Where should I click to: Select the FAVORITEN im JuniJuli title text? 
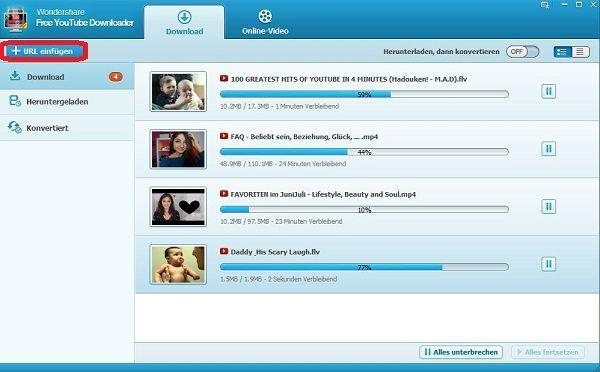pos(323,194)
